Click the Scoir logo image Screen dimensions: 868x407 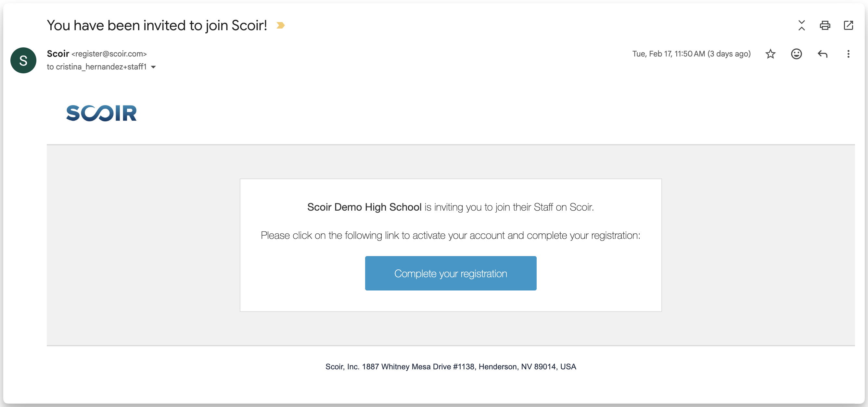pos(101,113)
